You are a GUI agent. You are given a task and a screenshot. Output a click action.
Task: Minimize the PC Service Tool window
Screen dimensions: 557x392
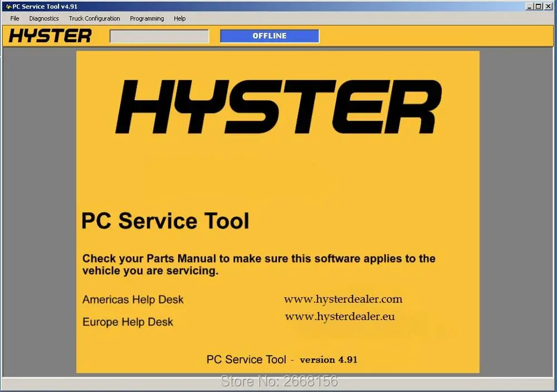530,6
